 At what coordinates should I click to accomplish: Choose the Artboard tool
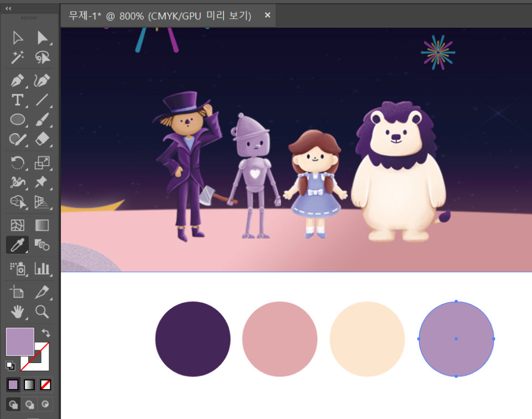click(18, 292)
